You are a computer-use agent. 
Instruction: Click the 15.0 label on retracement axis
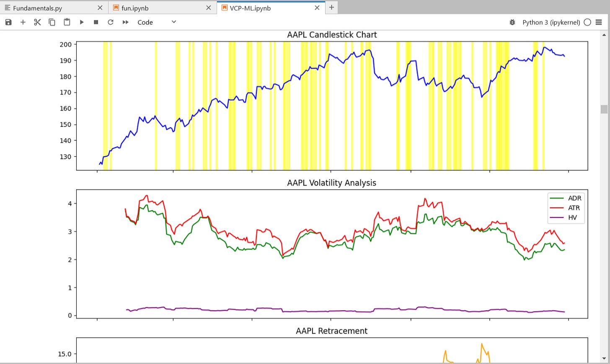coord(65,354)
